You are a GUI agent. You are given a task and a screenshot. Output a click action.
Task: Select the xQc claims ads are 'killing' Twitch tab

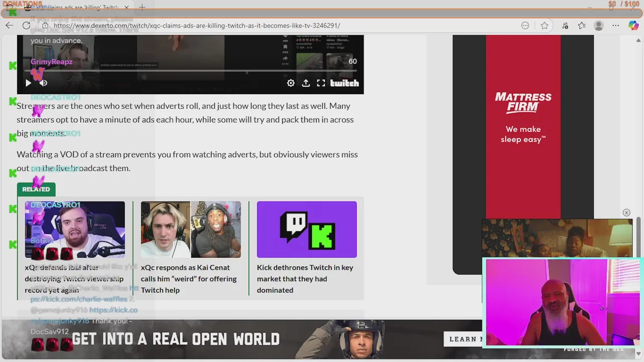(x=75, y=8)
